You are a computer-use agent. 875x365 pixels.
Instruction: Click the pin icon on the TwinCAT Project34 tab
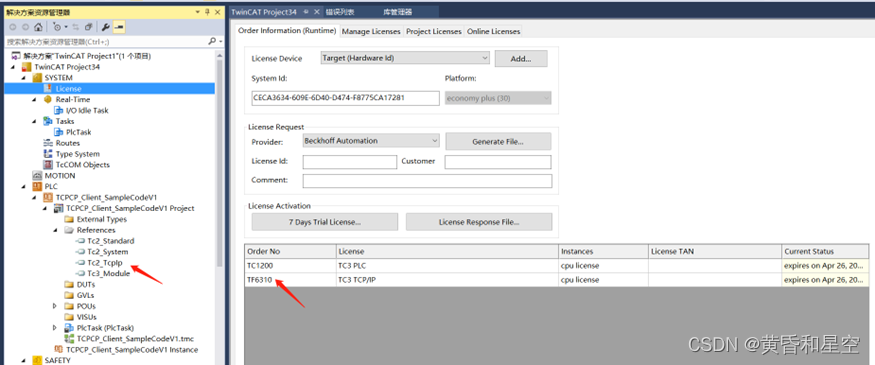click(x=306, y=12)
